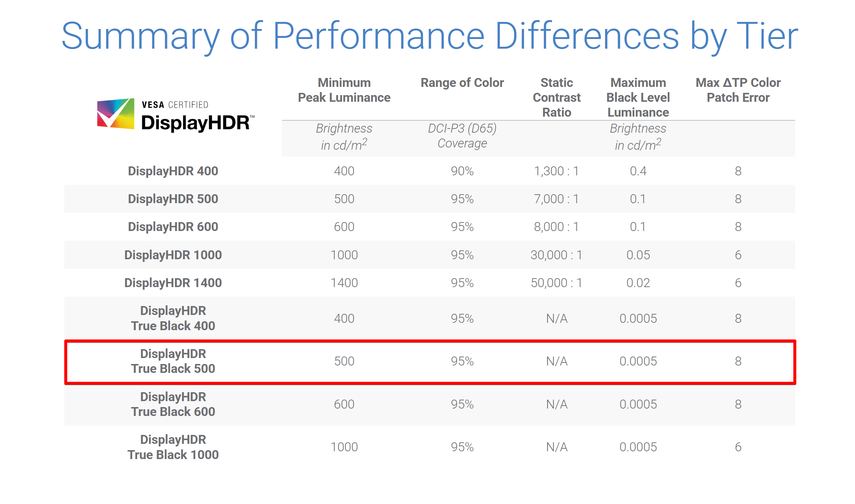
Task: Click '0.0005' black level in True Black 400 row
Action: point(638,319)
